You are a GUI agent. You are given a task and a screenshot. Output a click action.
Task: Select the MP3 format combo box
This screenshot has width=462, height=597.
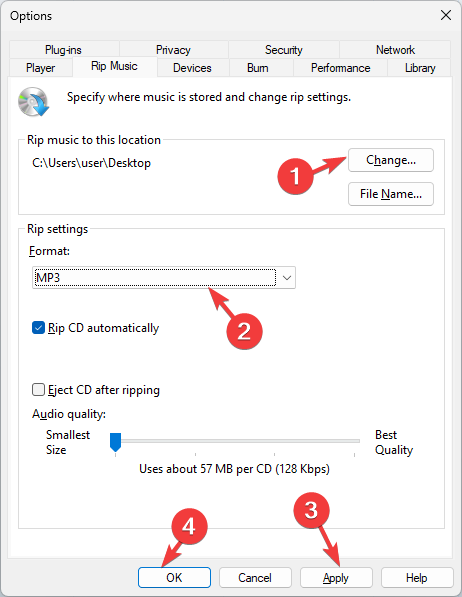(x=164, y=278)
